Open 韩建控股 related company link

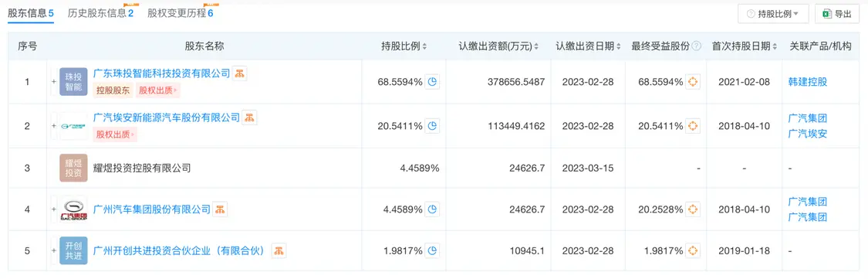click(x=808, y=82)
